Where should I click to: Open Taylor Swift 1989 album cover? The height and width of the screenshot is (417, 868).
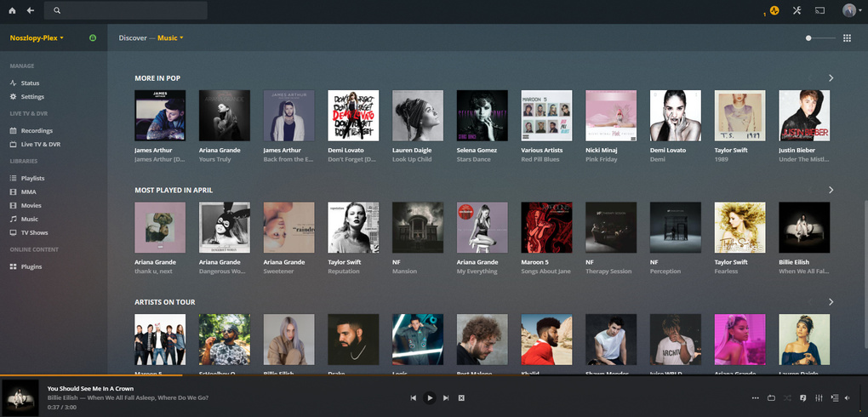click(740, 115)
